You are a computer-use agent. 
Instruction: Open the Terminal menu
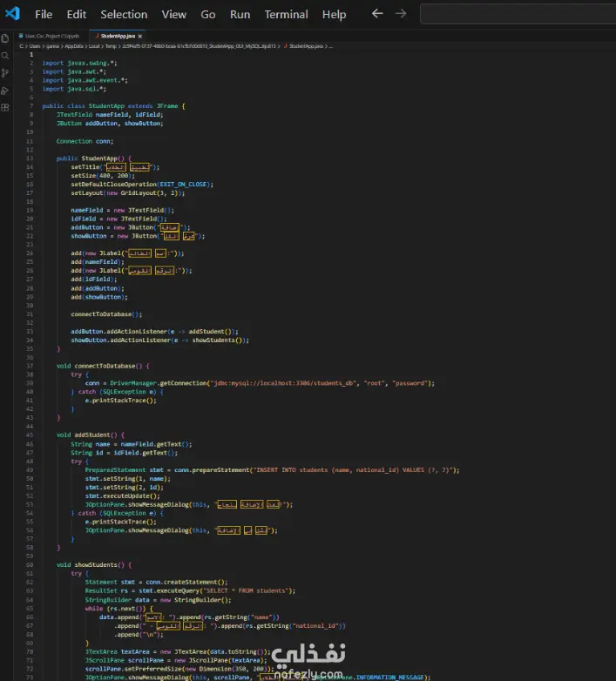click(286, 14)
